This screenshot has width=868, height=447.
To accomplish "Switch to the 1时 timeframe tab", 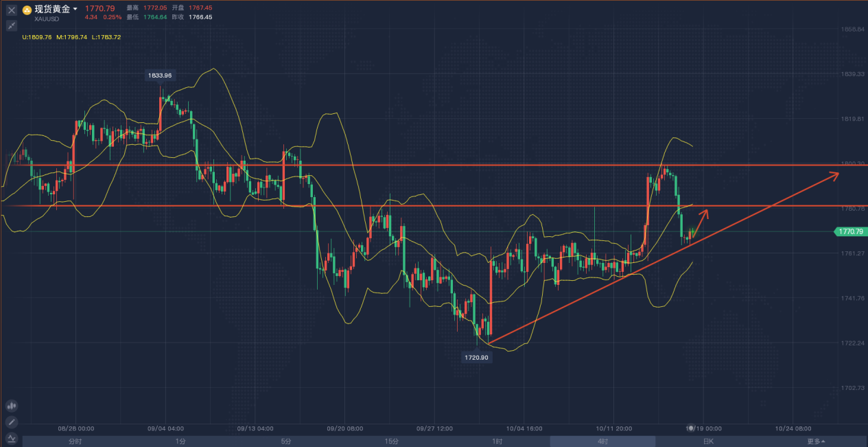I will (x=497, y=442).
